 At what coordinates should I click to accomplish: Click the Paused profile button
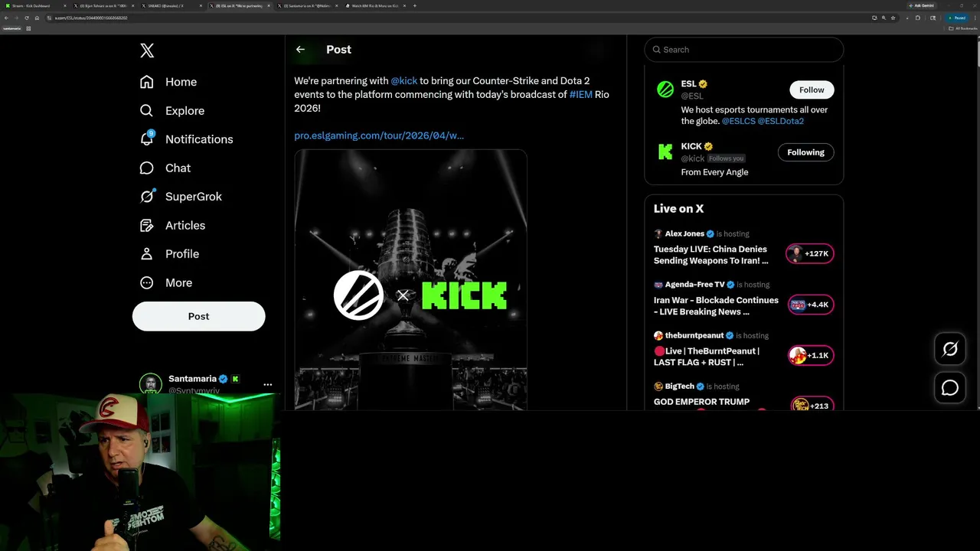click(x=956, y=18)
